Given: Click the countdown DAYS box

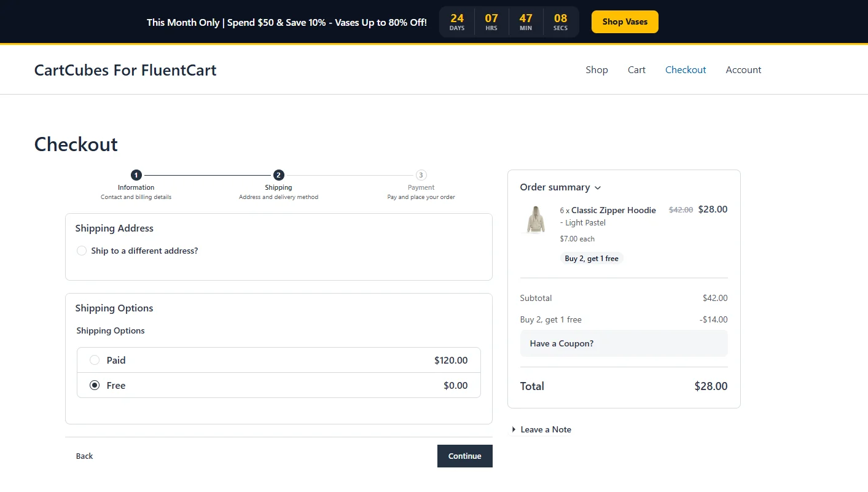Looking at the screenshot, I should [x=457, y=22].
